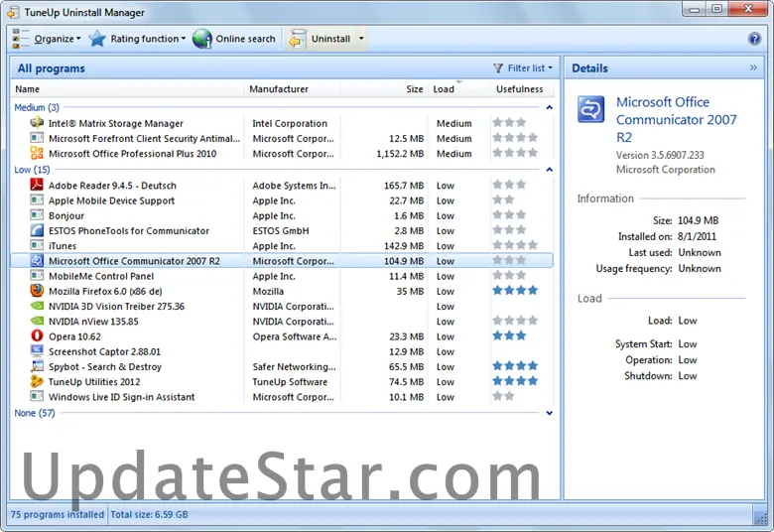Click the iTunes program icon
This screenshot has height=532, width=774.
pyautogui.click(x=37, y=246)
